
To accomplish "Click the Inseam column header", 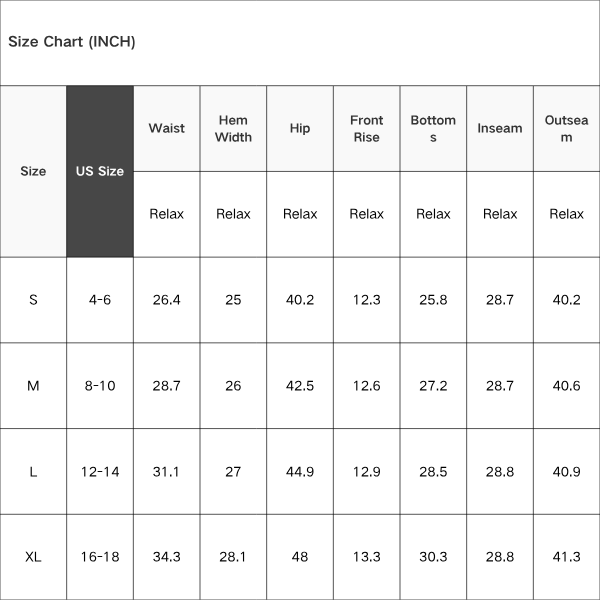I will point(500,128).
